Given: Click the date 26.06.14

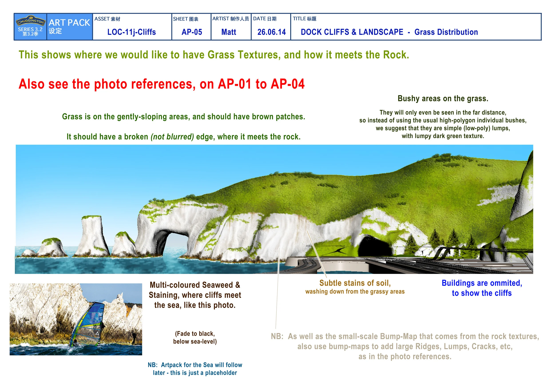Looking at the screenshot, I should (271, 32).
